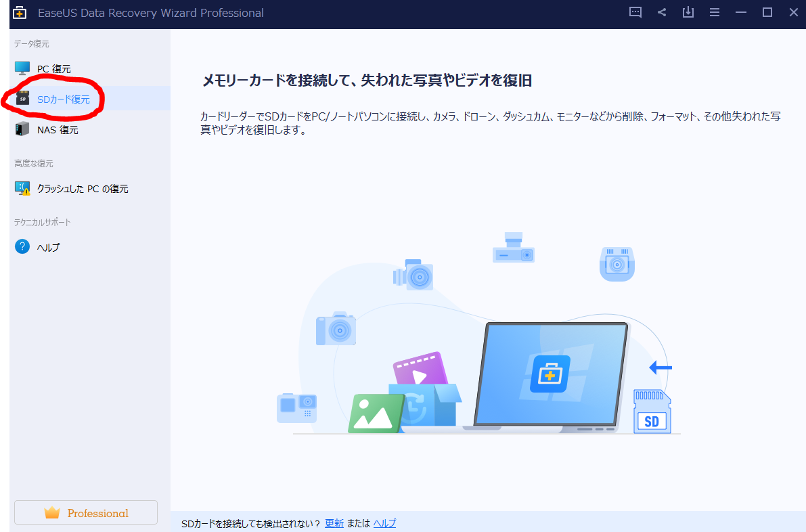Click the カードリーダーでSDカード description paragraph
Screen dimensions: 806x532
[x=491, y=123]
